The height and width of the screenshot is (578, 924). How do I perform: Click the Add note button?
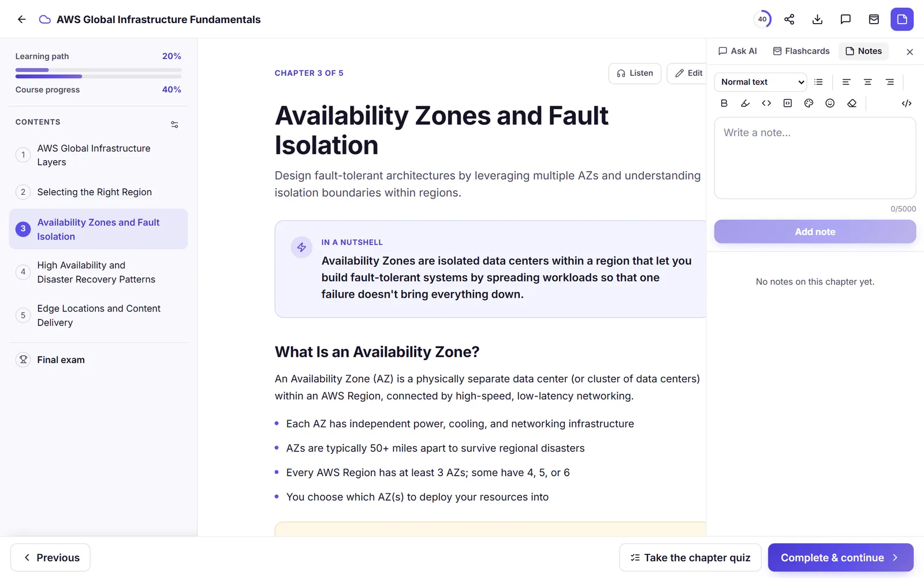(x=815, y=232)
